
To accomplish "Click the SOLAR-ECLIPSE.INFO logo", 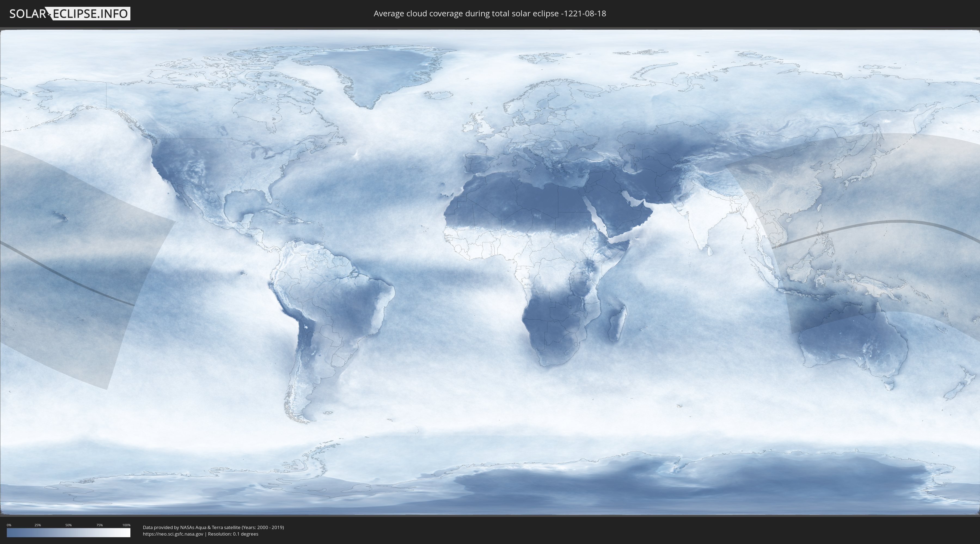I will click(x=70, y=14).
